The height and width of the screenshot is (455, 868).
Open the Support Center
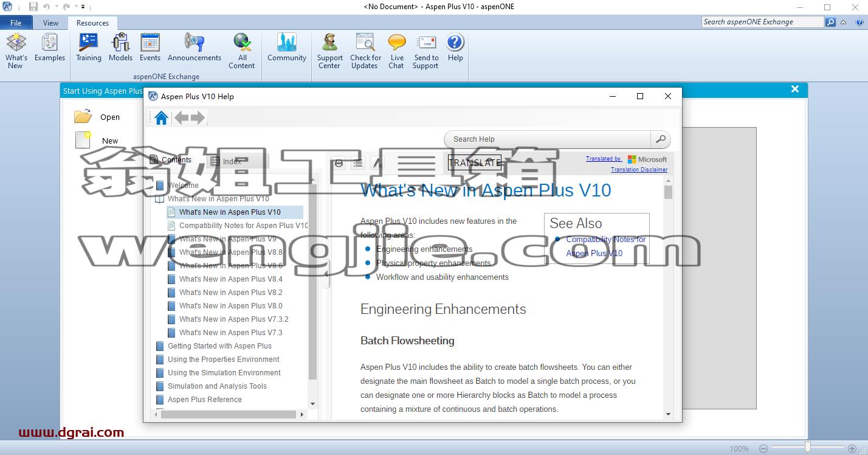[x=329, y=50]
